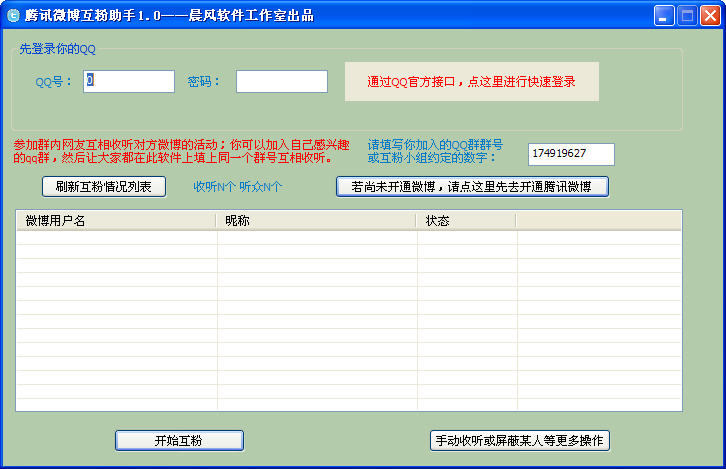The width and height of the screenshot is (726, 469).
Task: Close the 腾讯微博互粉助手 window
Action: point(710,15)
